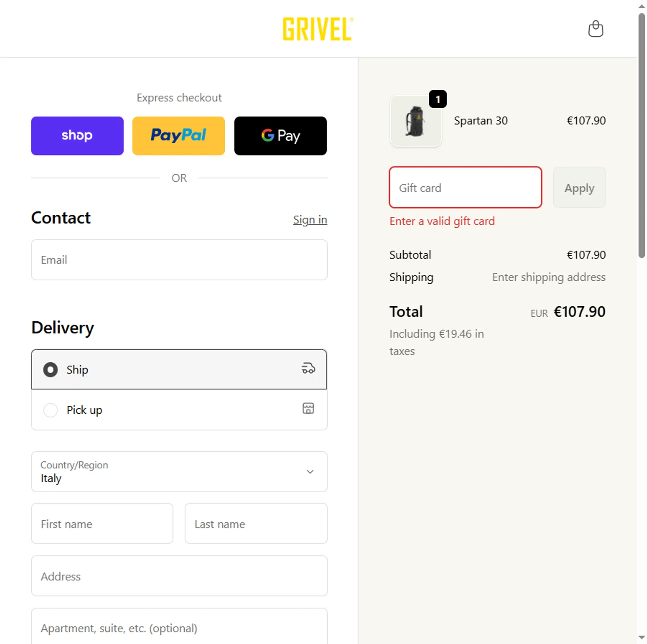Click the scrollbar down arrow
Screen dimensions: 647x644
pos(641,638)
